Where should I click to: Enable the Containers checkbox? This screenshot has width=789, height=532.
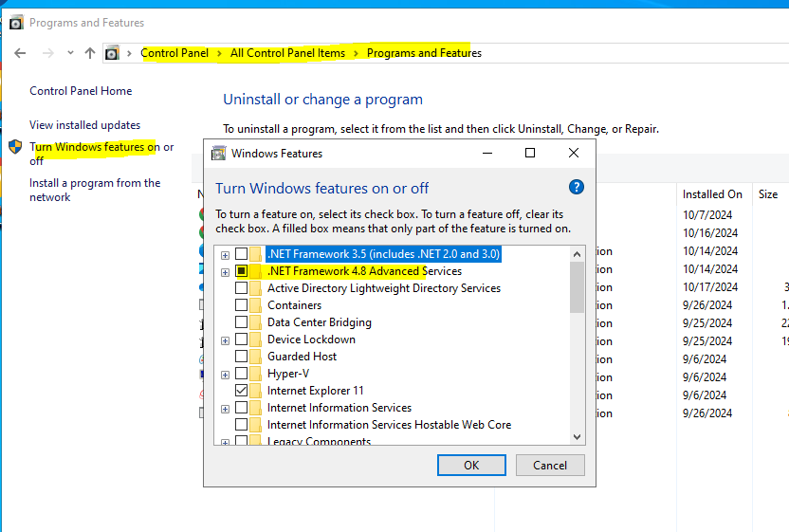pyautogui.click(x=242, y=305)
